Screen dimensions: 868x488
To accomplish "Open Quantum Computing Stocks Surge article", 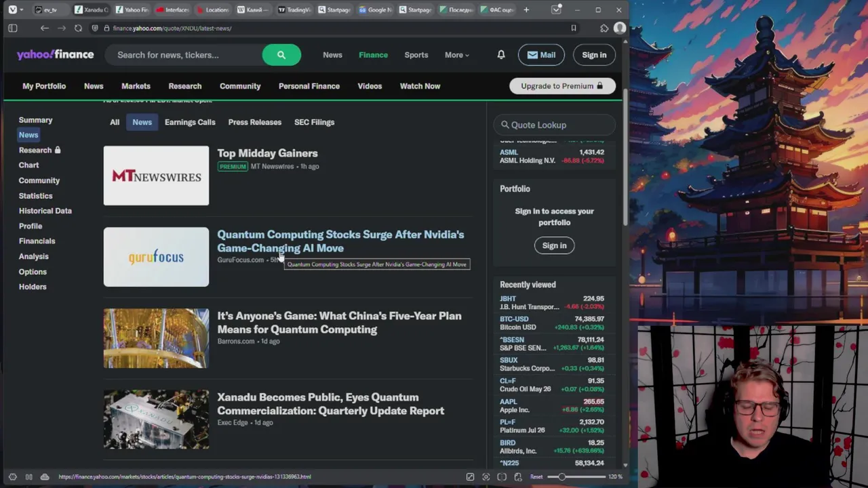I will [340, 241].
